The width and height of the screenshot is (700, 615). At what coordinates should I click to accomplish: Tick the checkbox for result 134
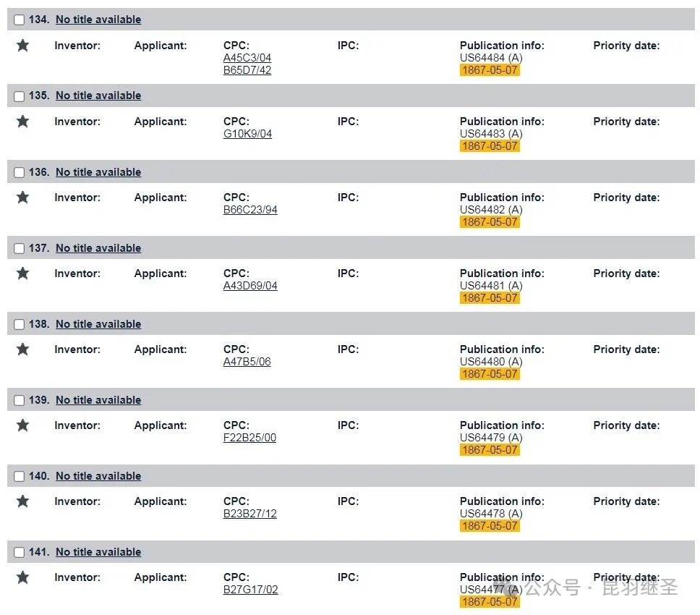pyautogui.click(x=20, y=20)
